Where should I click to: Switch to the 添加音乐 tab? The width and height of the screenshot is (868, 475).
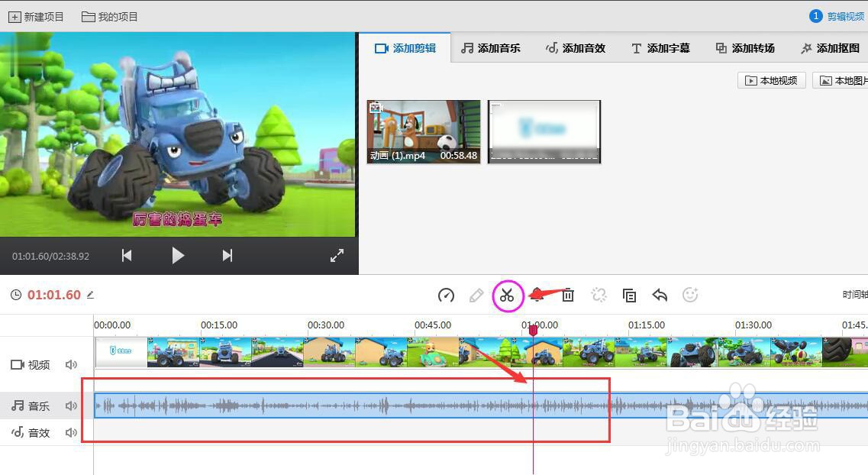coord(490,48)
